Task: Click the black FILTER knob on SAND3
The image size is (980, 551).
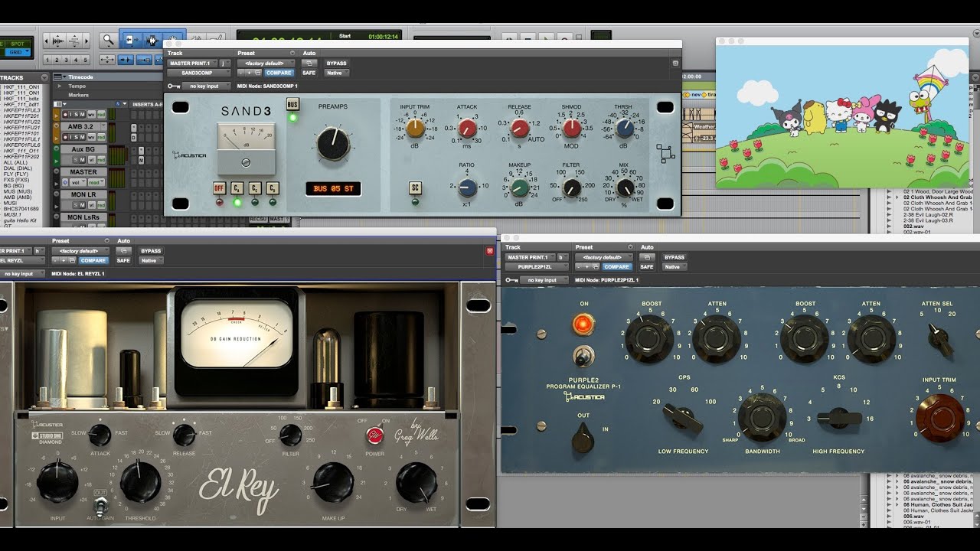Action: pos(572,187)
